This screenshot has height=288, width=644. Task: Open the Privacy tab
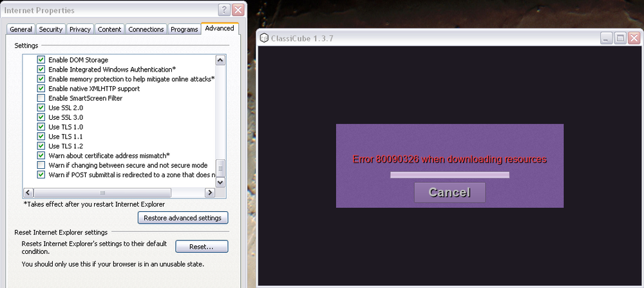tap(80, 29)
